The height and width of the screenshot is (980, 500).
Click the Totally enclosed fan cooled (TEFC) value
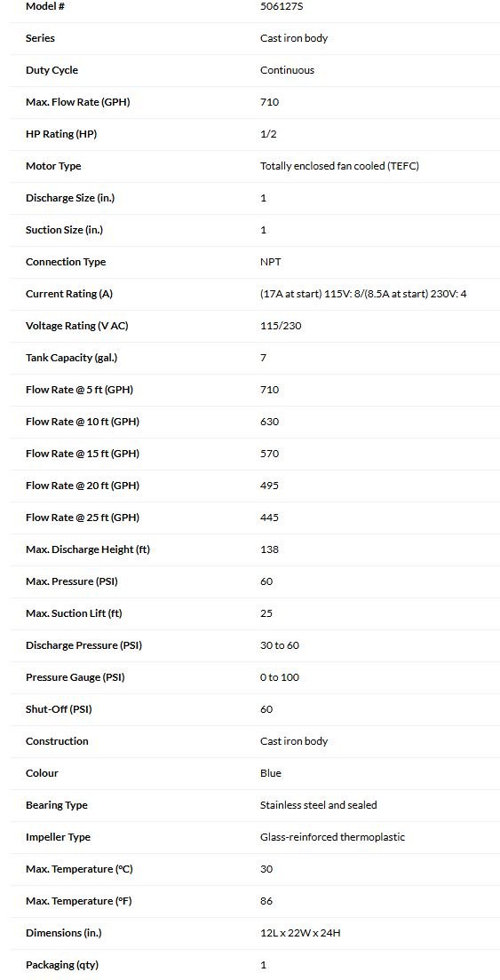click(x=339, y=166)
